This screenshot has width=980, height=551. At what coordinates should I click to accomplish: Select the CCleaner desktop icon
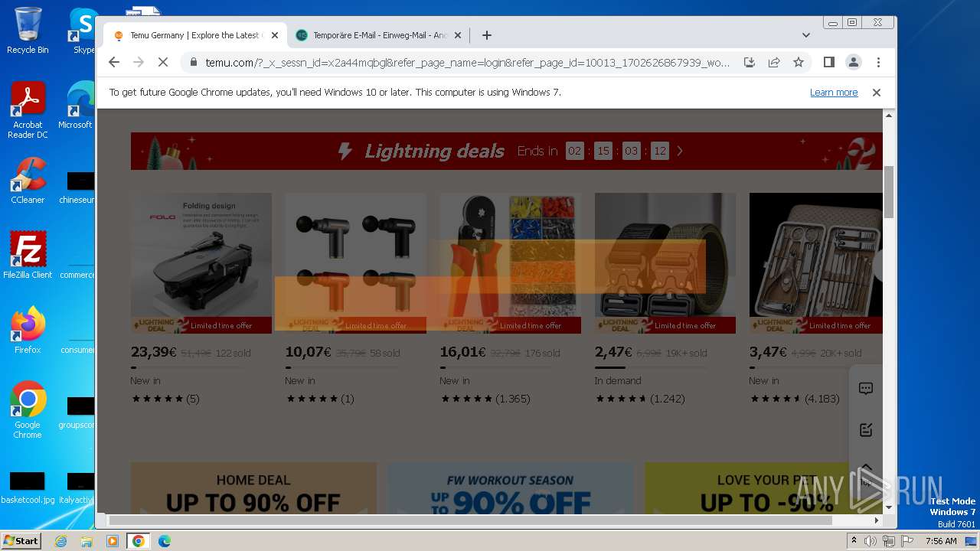pos(28,181)
